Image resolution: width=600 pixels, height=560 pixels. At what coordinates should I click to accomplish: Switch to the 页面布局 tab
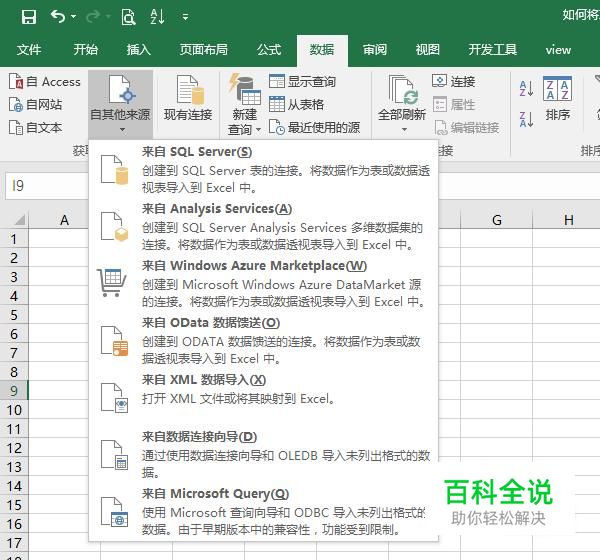(204, 50)
